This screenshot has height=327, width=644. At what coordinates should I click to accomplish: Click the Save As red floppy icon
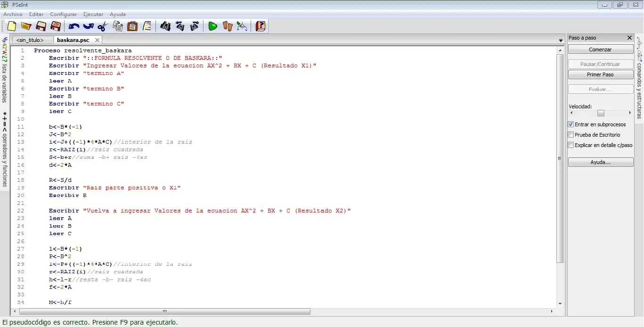(x=56, y=26)
